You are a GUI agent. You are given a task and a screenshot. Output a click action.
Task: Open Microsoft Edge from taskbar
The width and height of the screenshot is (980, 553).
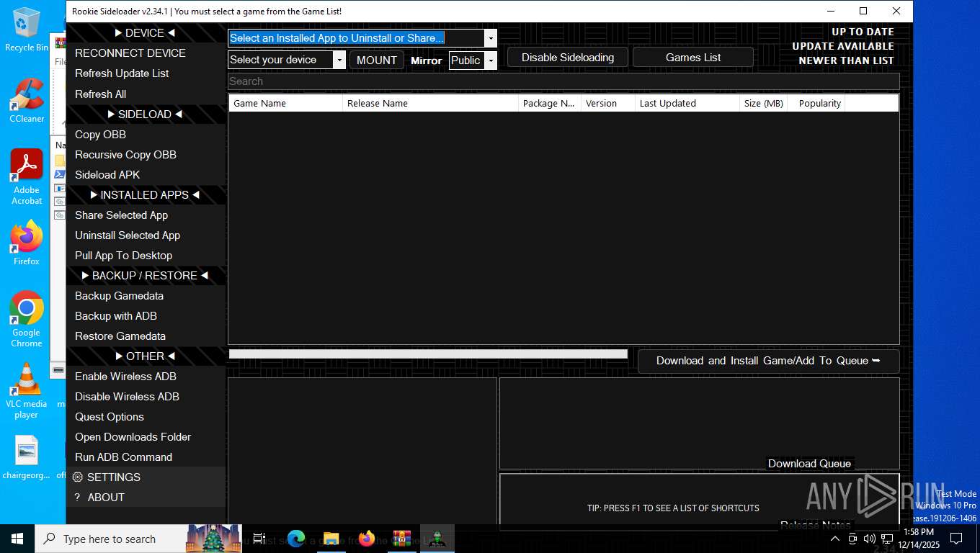[x=296, y=539]
